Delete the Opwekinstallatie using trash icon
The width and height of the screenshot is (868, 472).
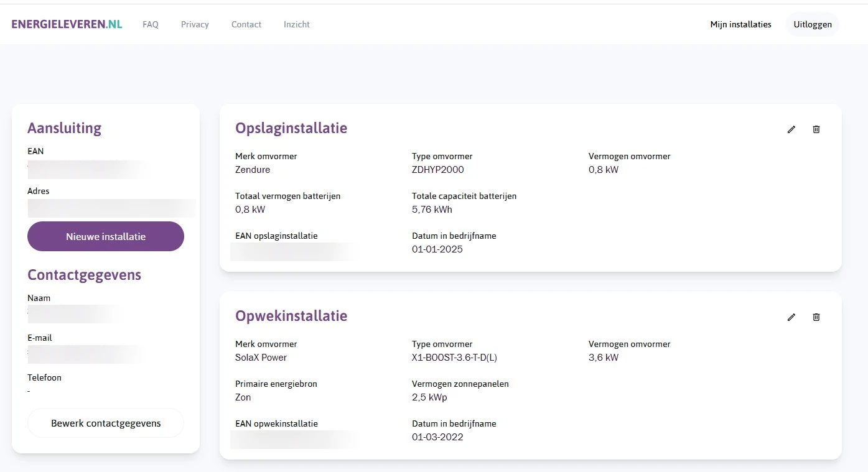[816, 317]
